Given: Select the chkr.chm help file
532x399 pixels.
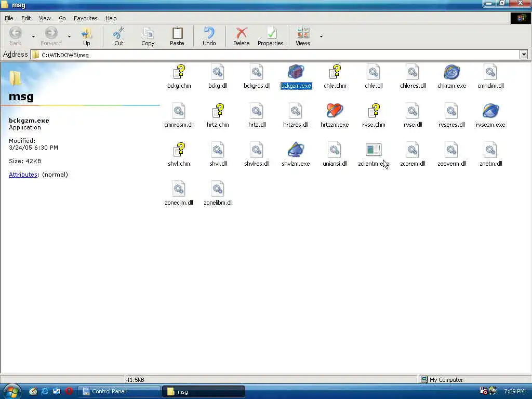Looking at the screenshot, I should (335, 77).
